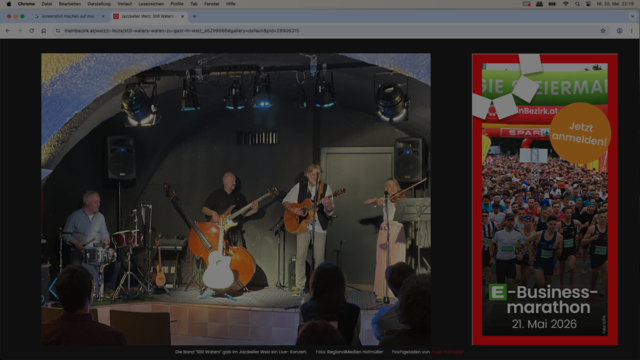Click the 'Jetzt anmelden!' badge

(580, 133)
